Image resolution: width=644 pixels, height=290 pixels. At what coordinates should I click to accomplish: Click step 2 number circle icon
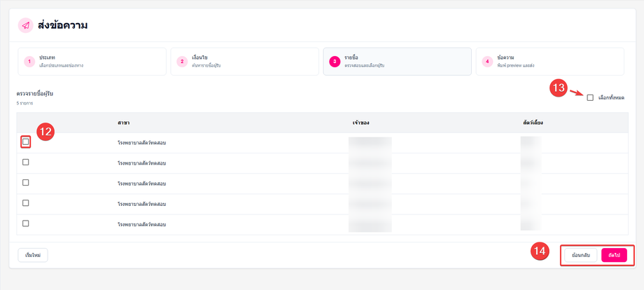182,62
